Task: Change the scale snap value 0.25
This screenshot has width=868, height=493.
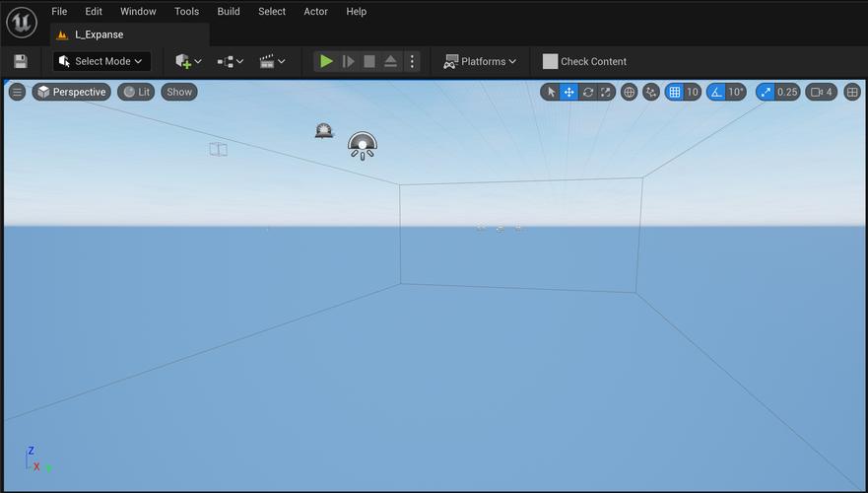Action: coord(787,92)
